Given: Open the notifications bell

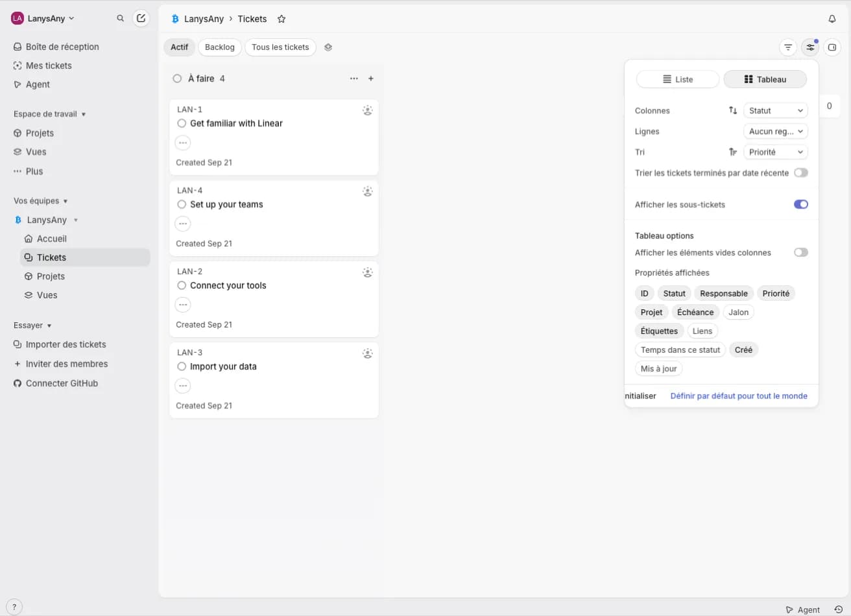Looking at the screenshot, I should point(832,19).
